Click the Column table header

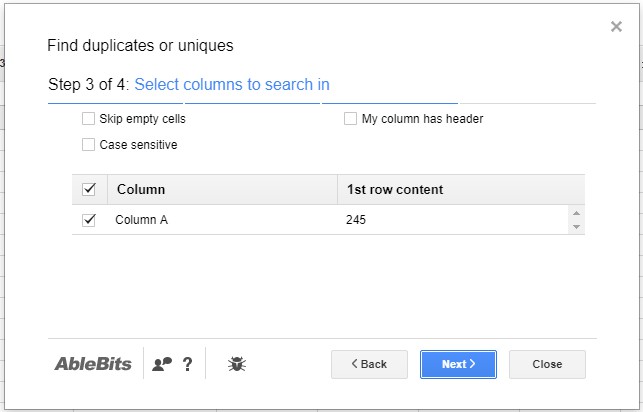pyautogui.click(x=141, y=189)
